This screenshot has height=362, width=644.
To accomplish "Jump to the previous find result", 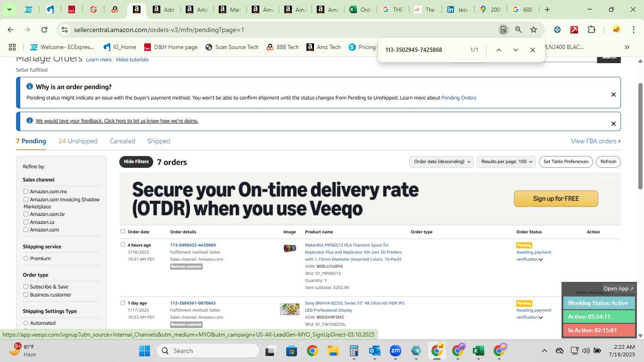I will 499,50.
